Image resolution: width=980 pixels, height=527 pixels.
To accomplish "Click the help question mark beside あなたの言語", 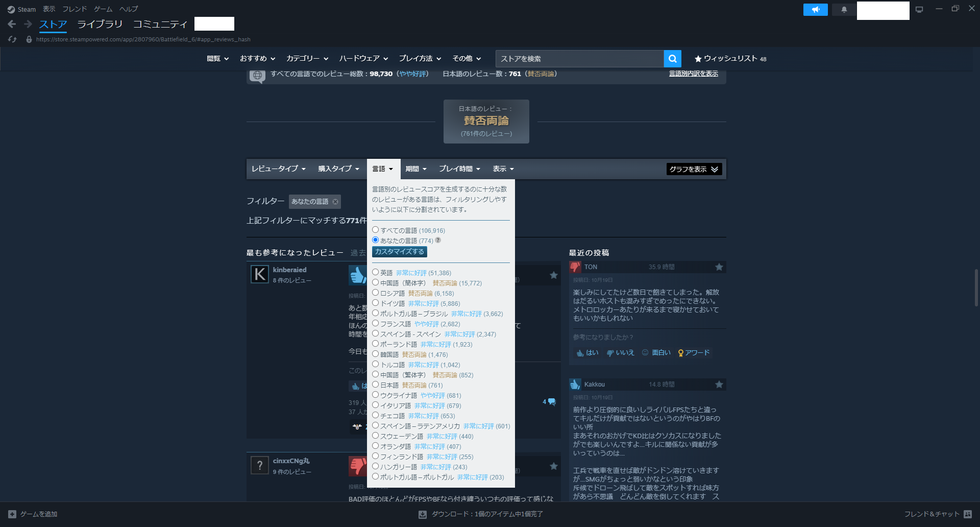I will (x=438, y=240).
